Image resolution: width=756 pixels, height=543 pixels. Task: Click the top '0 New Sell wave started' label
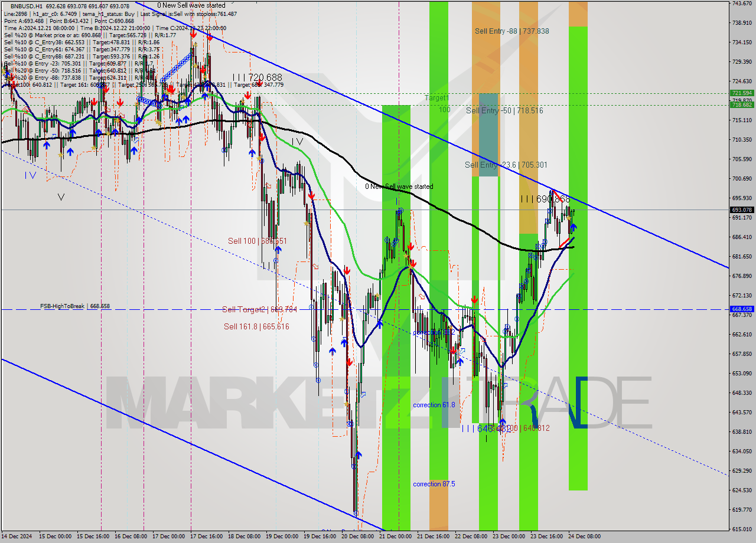click(x=191, y=5)
